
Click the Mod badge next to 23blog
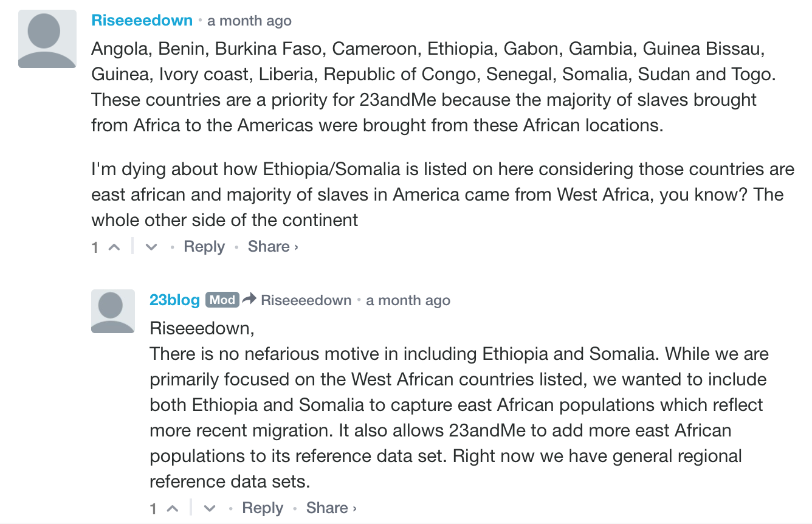(x=222, y=300)
